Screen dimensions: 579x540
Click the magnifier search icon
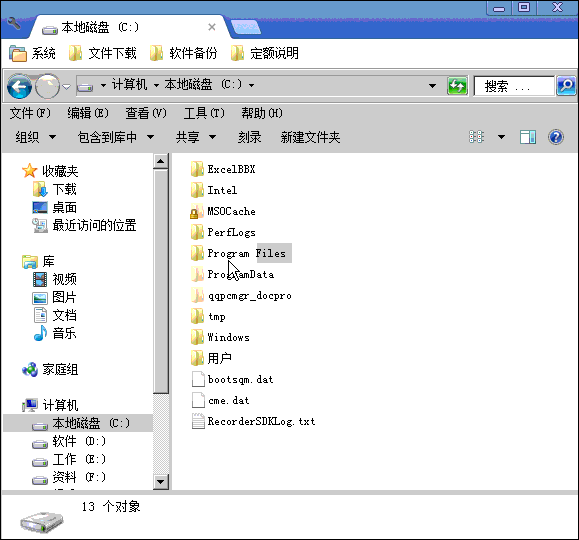566,86
